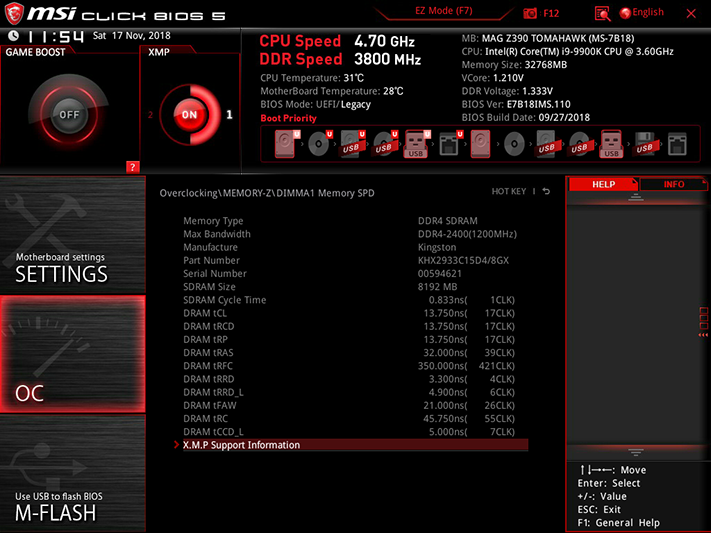Switch to the HELP tab

pos(603,184)
